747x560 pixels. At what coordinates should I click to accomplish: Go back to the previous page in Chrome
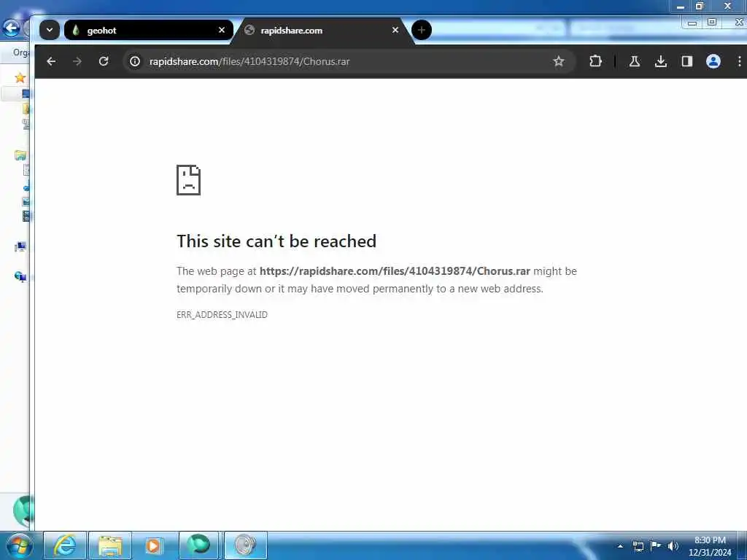[51, 61]
